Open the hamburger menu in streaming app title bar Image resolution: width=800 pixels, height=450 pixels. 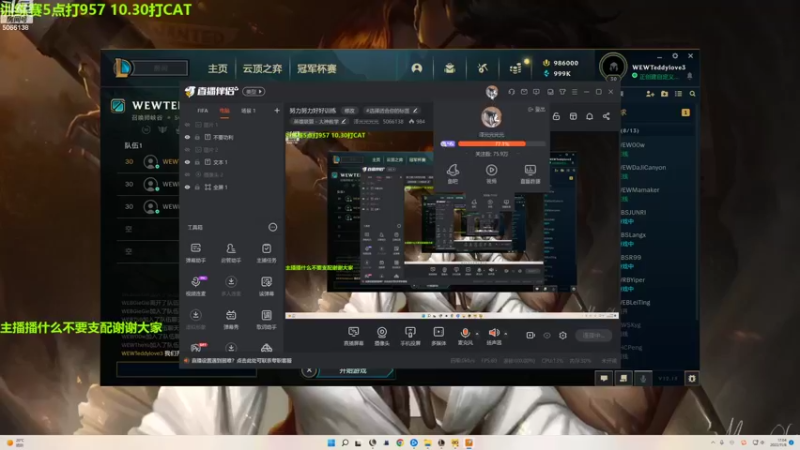coord(574,92)
